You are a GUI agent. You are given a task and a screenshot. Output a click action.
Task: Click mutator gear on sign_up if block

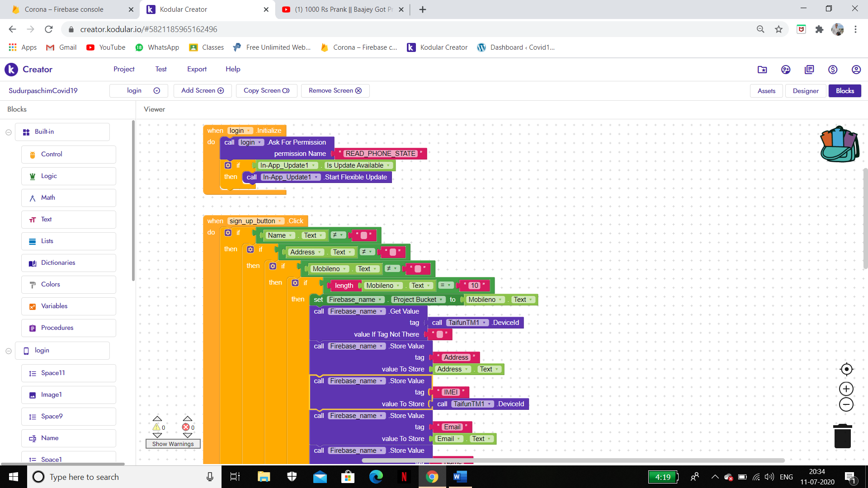tap(228, 233)
